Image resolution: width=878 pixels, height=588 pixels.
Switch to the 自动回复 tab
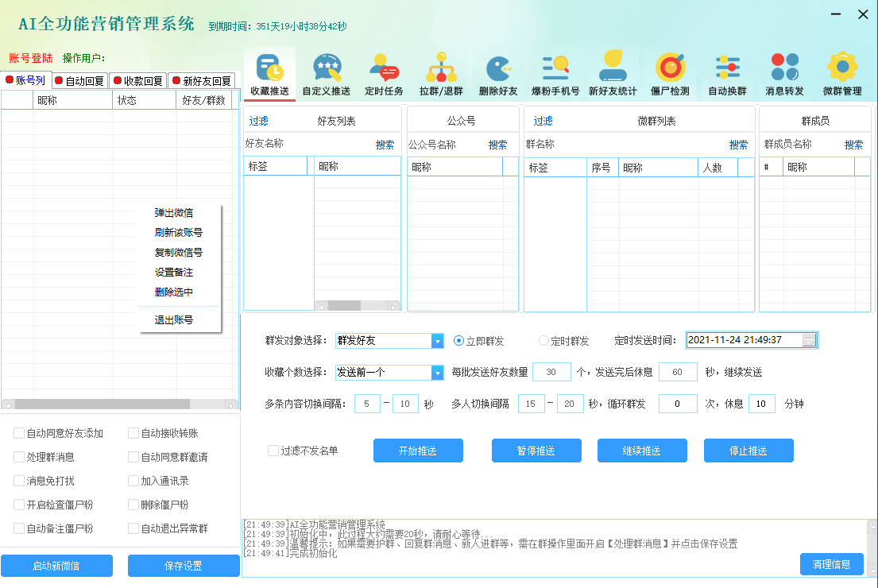[x=80, y=81]
